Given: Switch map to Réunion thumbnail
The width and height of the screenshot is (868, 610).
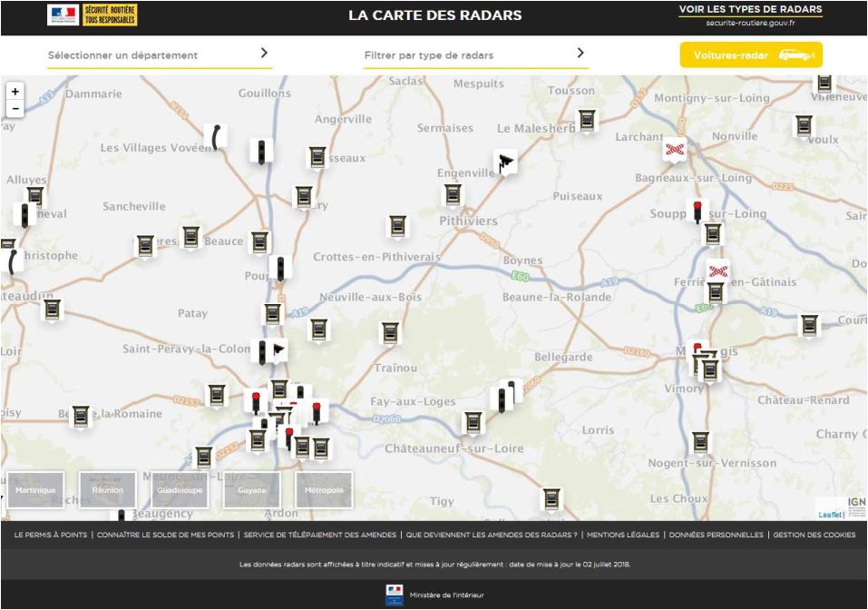Looking at the screenshot, I should (x=107, y=490).
